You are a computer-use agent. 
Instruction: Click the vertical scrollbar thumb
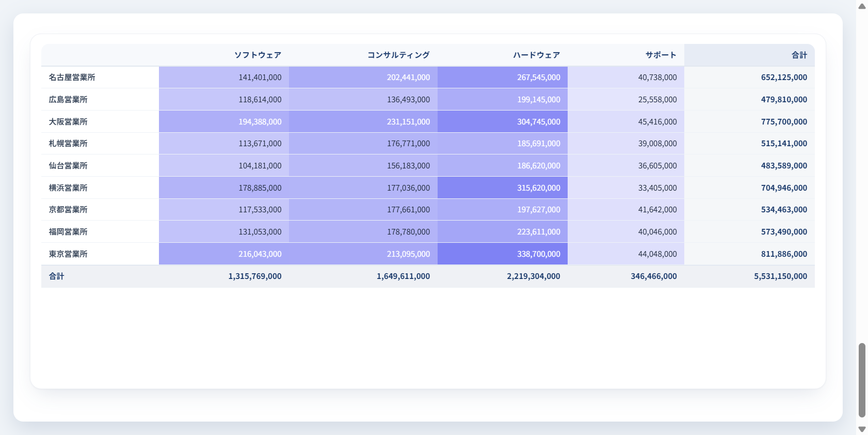point(862,380)
